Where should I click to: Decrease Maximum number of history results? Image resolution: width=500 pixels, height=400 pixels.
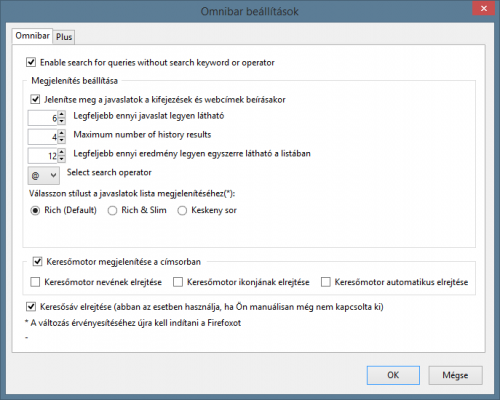click(x=61, y=140)
